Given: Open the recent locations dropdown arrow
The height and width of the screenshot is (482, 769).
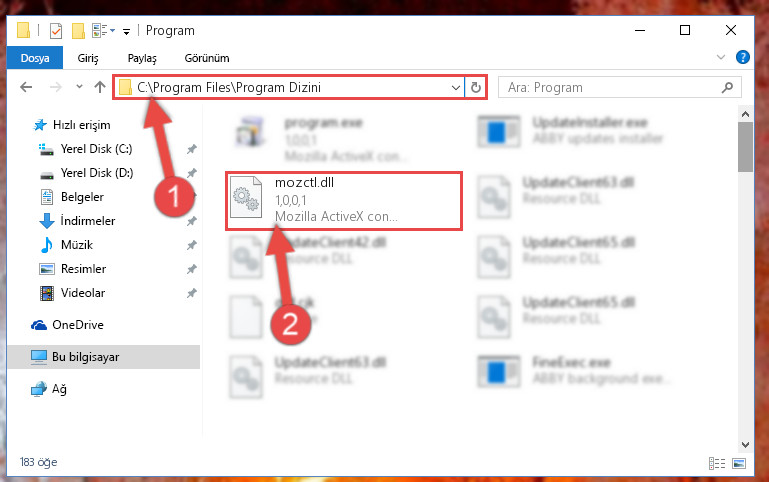Looking at the screenshot, I should (x=79, y=87).
